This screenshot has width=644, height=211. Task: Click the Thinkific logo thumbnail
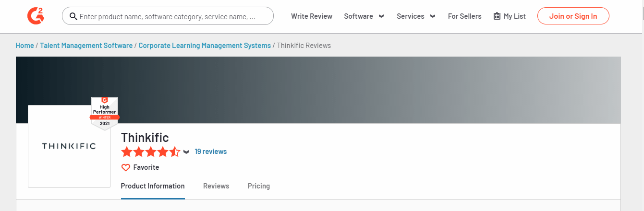click(69, 146)
